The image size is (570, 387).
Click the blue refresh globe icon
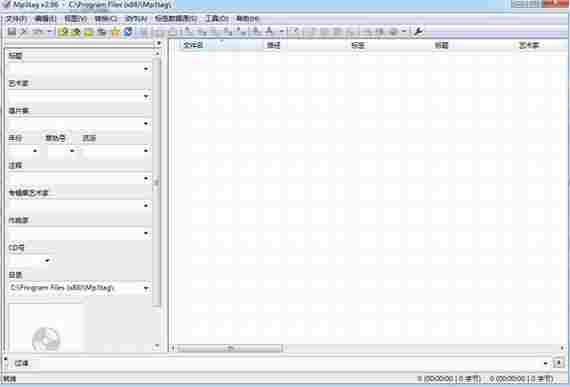coord(128,32)
